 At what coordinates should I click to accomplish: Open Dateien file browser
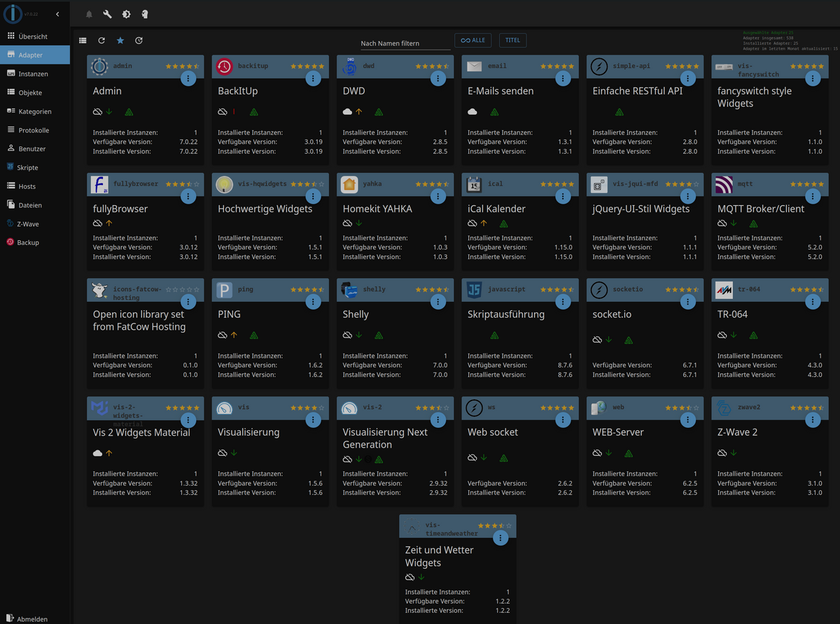(x=35, y=205)
